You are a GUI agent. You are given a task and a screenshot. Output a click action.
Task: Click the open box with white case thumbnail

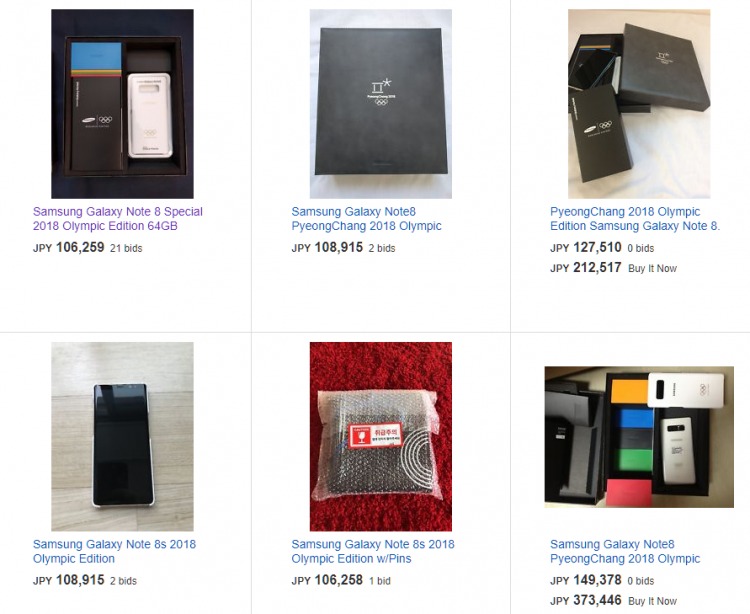122,104
